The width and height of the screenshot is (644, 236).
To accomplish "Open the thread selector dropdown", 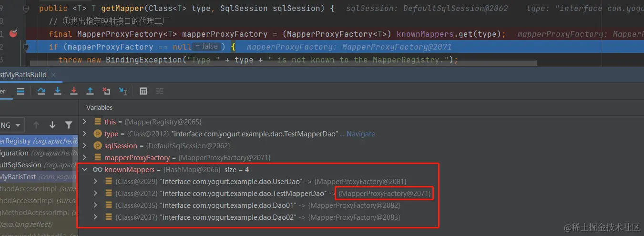I will (12, 125).
